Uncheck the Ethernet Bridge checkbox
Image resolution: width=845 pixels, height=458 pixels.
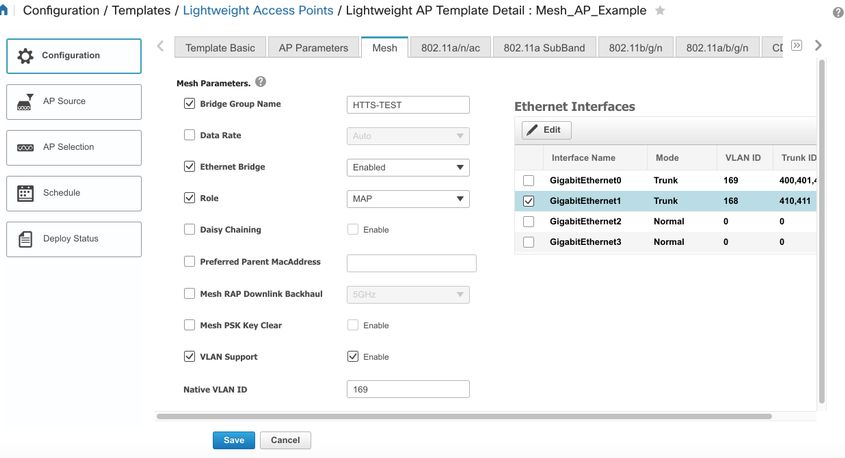click(x=189, y=166)
